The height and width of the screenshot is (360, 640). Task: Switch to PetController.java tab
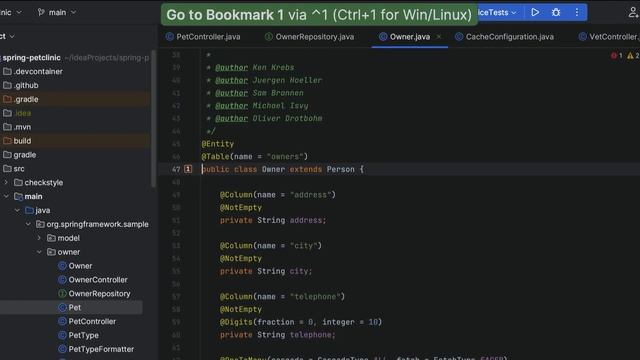(203, 37)
